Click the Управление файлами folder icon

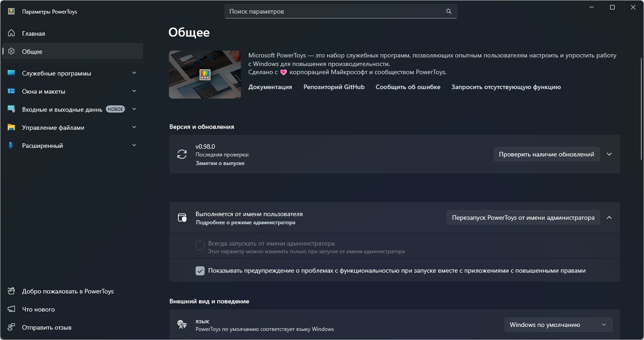pyautogui.click(x=11, y=127)
